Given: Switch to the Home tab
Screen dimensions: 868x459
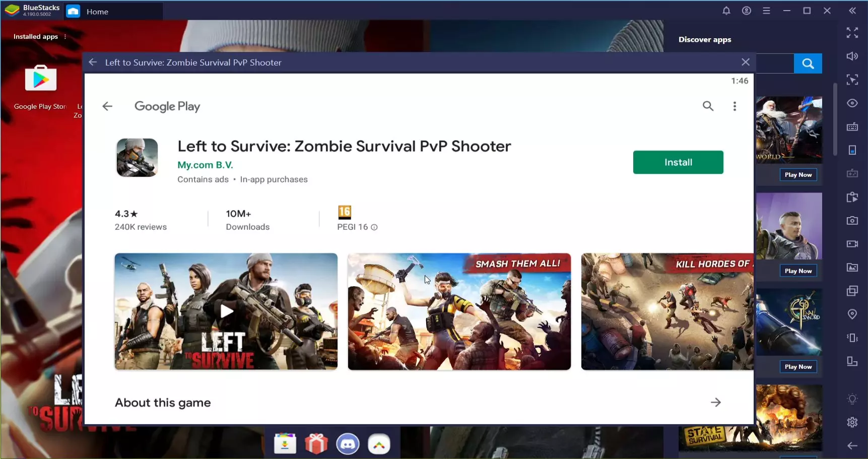Looking at the screenshot, I should pos(97,12).
